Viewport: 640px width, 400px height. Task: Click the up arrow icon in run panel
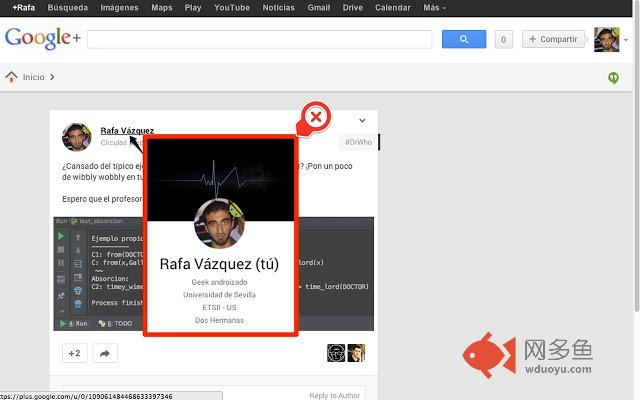(78, 237)
